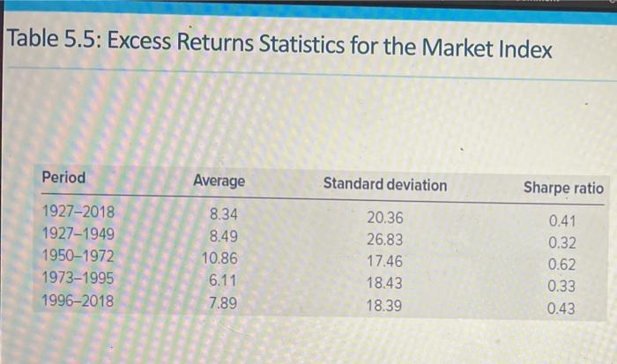This screenshot has height=364, width=617.
Task: Click the 1973–1995 period cell
Action: (x=78, y=278)
